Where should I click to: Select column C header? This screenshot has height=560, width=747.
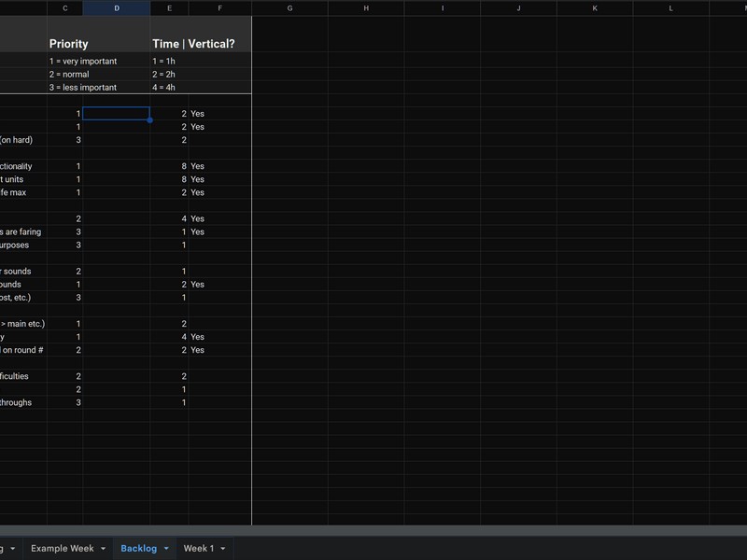pyautogui.click(x=64, y=8)
